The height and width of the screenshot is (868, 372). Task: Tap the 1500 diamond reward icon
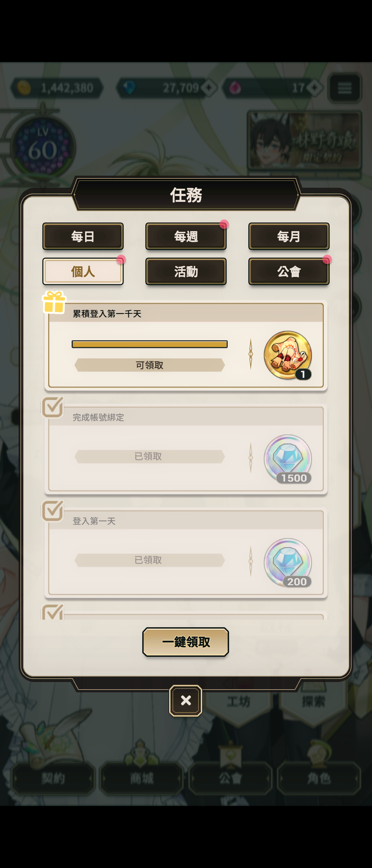pos(288,459)
